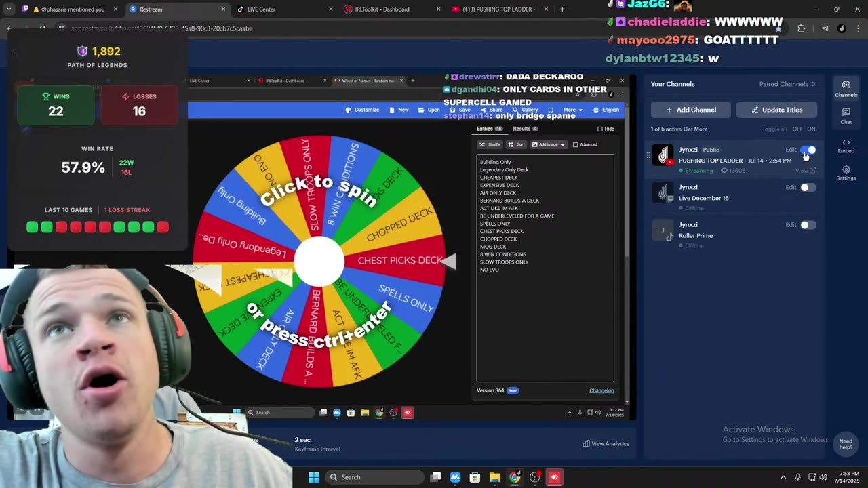Open OBS Studio icon on taskbar
Screen dimensions: 868x488
tap(534, 477)
